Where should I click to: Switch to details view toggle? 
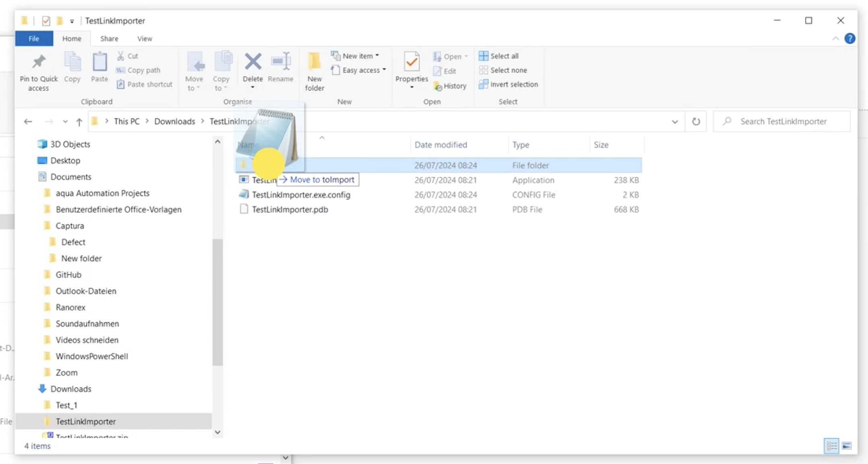pos(831,446)
